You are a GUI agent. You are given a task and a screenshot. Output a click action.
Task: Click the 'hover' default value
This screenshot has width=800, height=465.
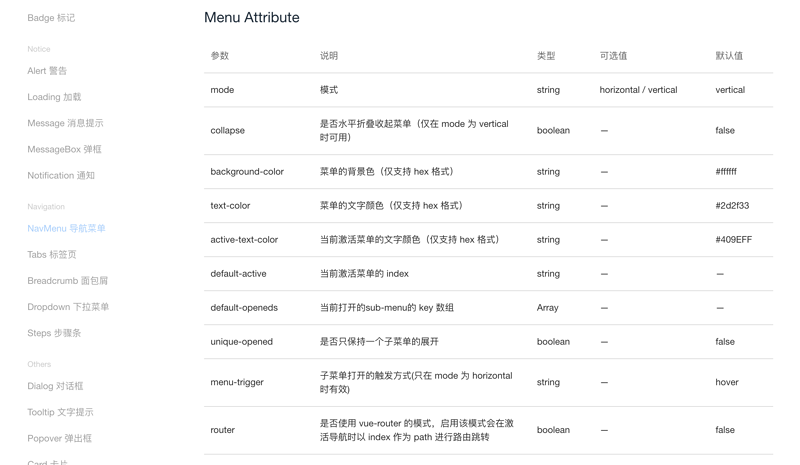pos(727,382)
